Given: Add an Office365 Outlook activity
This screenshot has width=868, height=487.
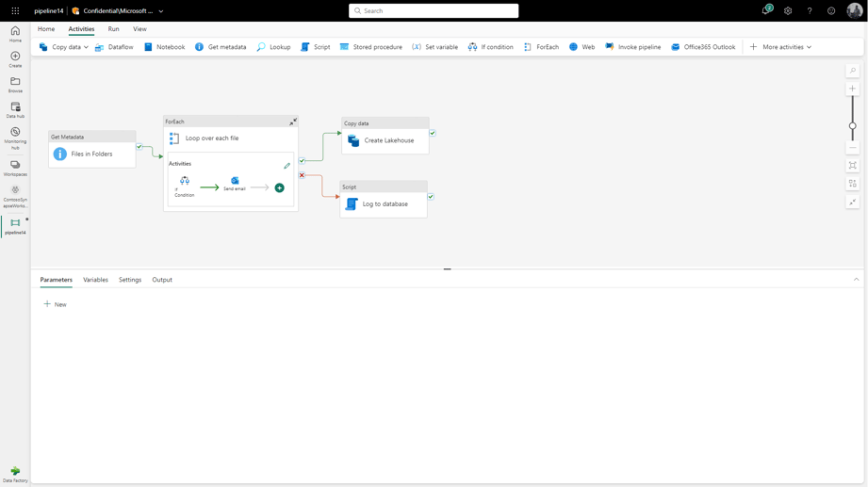Looking at the screenshot, I should 703,47.
